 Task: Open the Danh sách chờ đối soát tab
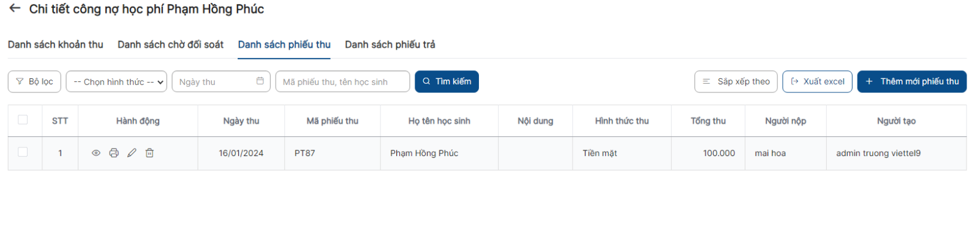click(170, 45)
